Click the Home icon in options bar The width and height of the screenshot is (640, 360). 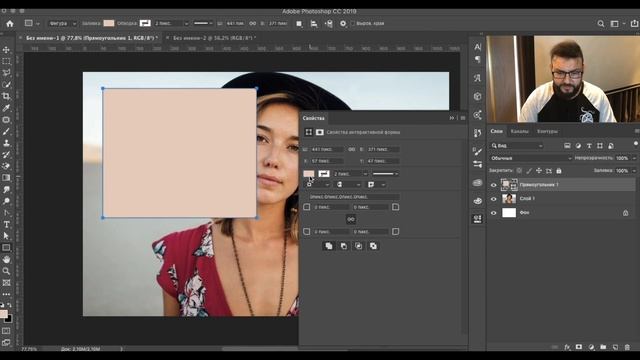(x=10, y=24)
